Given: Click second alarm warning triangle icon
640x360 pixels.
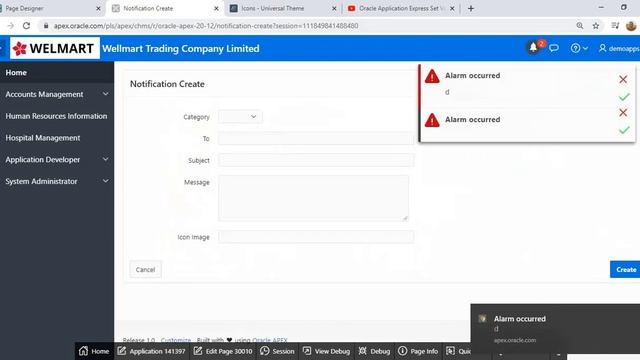Looking at the screenshot, I should (432, 120).
